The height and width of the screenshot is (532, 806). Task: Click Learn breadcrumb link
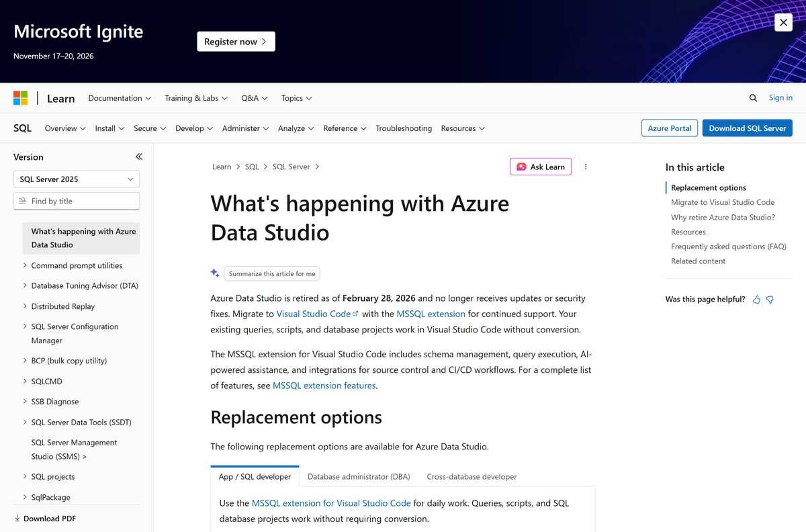click(x=222, y=167)
